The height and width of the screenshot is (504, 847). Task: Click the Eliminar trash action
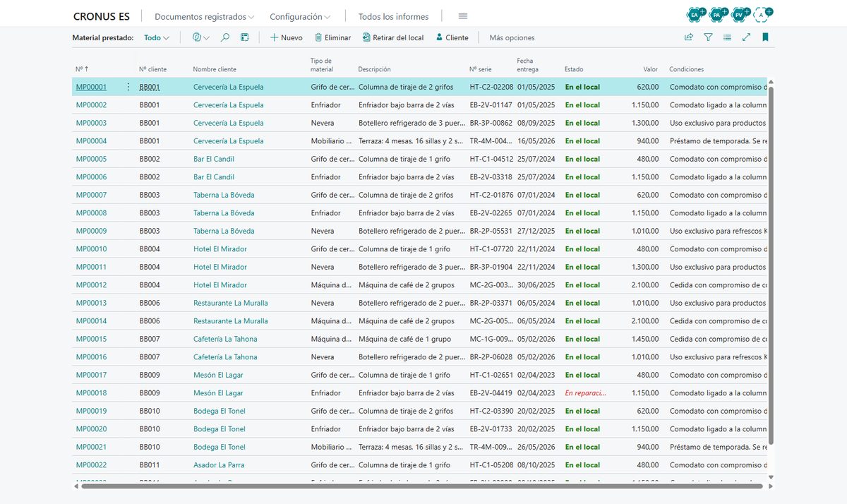[x=332, y=37]
